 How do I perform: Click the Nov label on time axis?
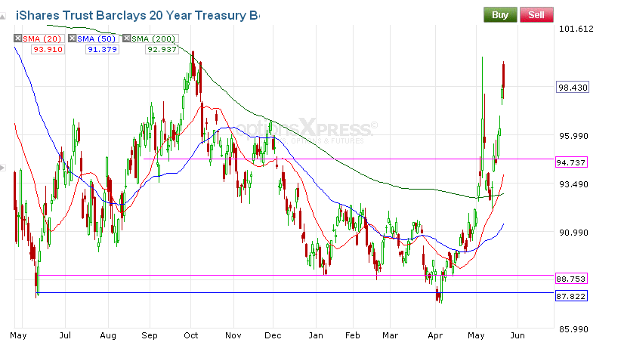[233, 335]
